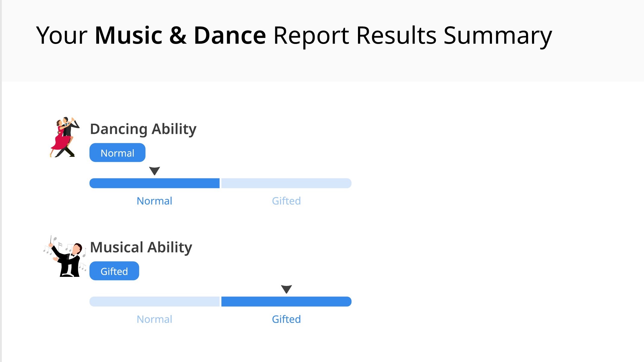Click the Gifted badge under Musical Ability

click(114, 271)
